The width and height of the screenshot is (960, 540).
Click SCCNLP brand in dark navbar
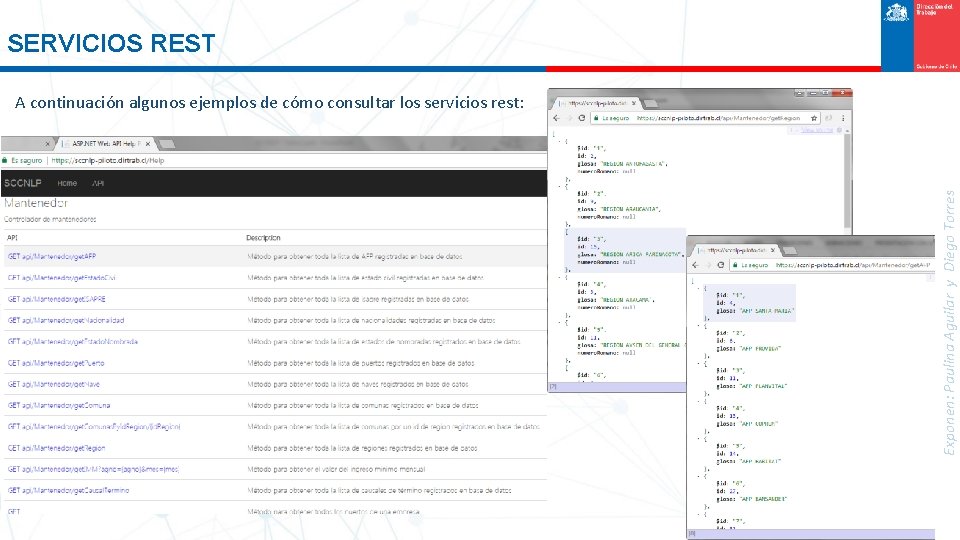pyautogui.click(x=23, y=183)
